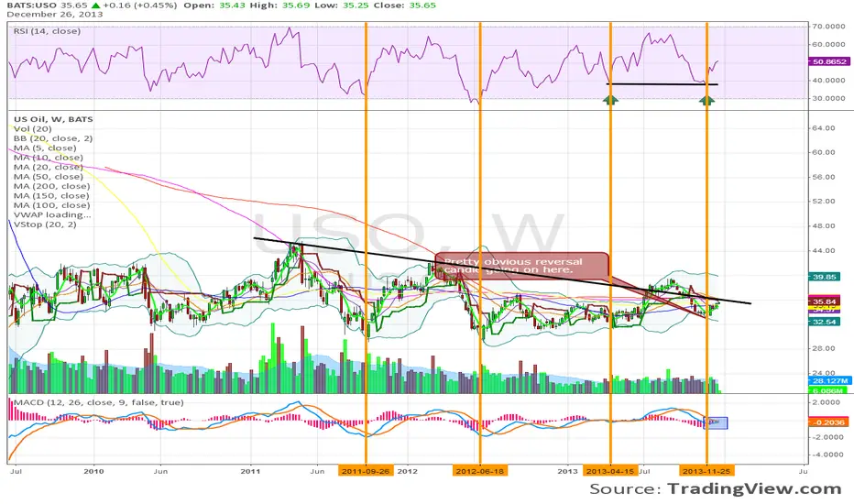Select the MA (20, close) indicator label
This screenshot has height=504, width=854.
(x=48, y=167)
